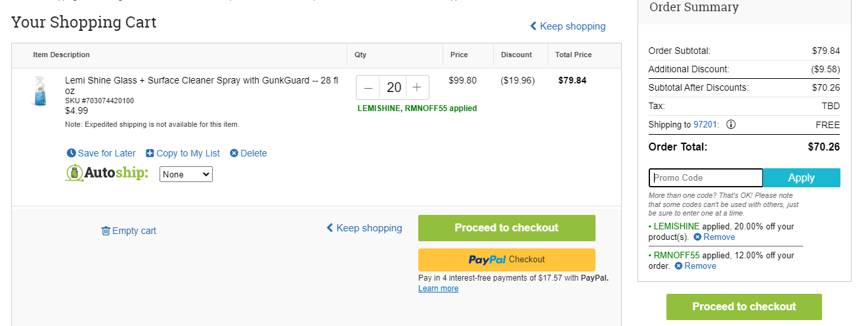The image size is (868, 326).
Task: Pay with PayPal Checkout button
Action: click(x=507, y=260)
